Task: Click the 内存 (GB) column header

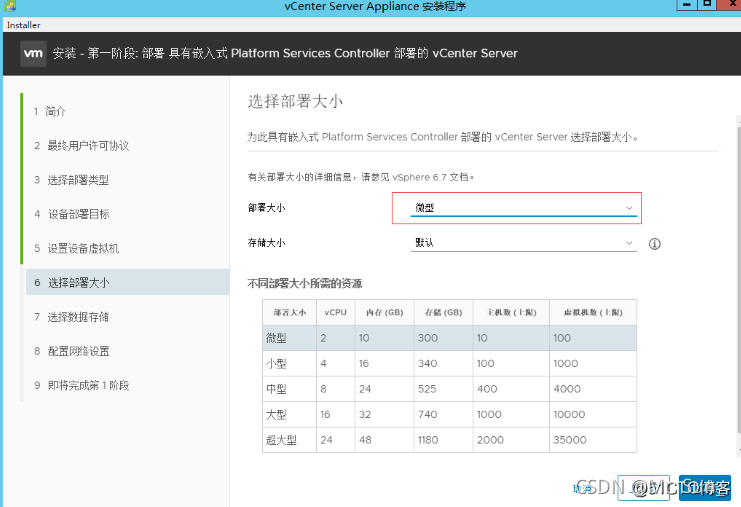Action: click(385, 312)
